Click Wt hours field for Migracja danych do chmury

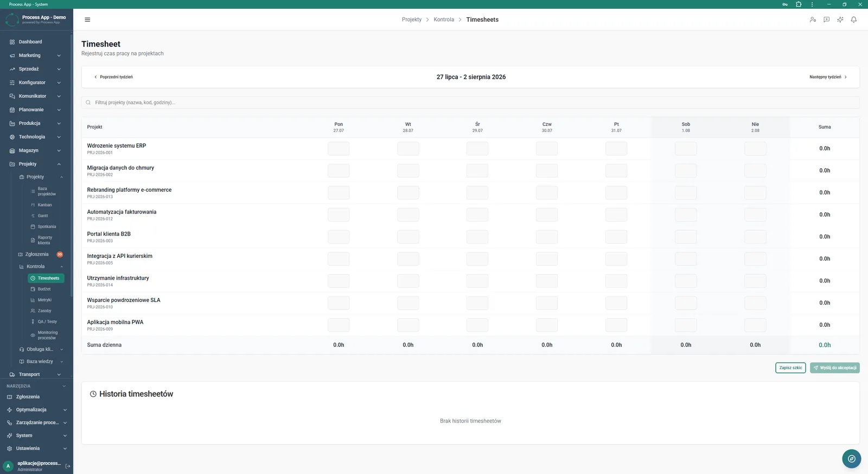click(408, 170)
